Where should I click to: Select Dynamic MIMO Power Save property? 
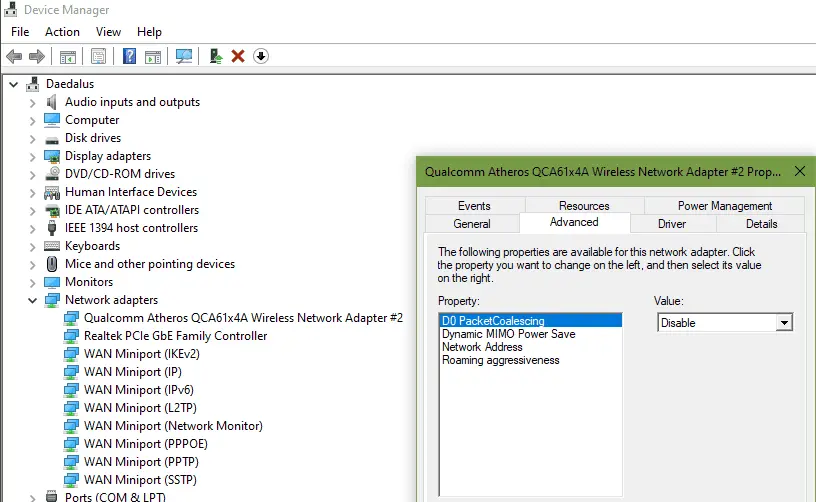(x=508, y=334)
